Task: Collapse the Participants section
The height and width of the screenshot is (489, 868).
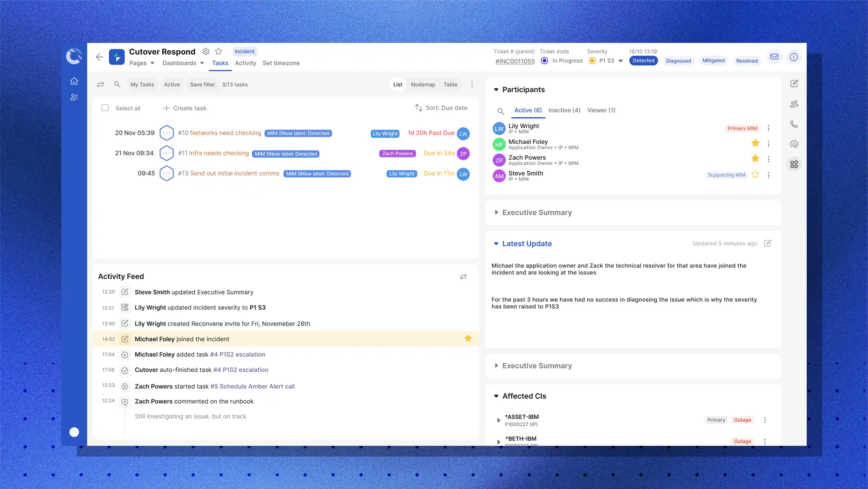Action: [496, 90]
